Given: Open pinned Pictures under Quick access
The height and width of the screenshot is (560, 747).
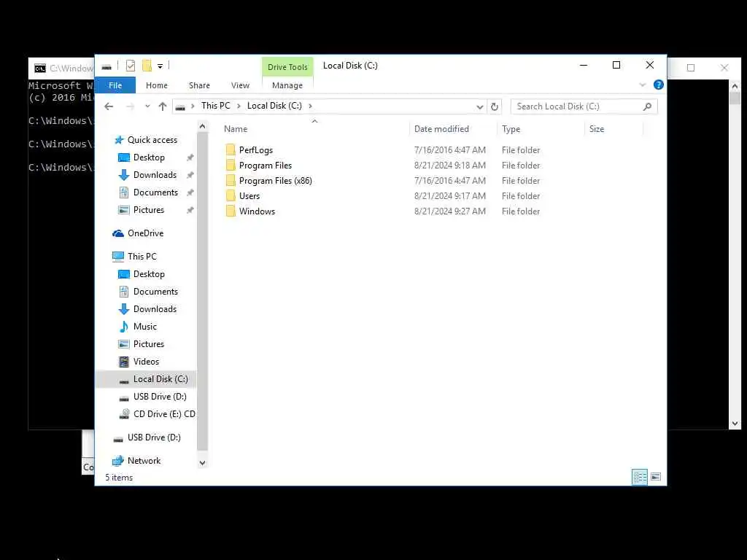Looking at the screenshot, I should click(x=149, y=210).
